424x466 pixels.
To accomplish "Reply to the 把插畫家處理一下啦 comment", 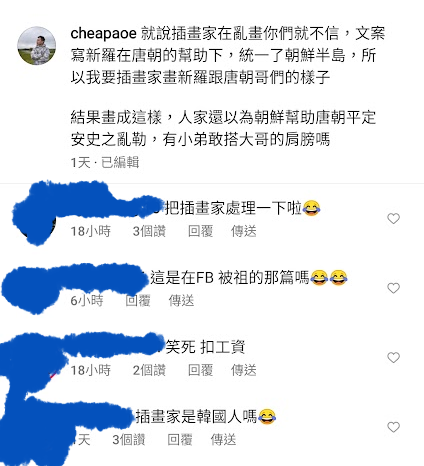I will [x=200, y=231].
